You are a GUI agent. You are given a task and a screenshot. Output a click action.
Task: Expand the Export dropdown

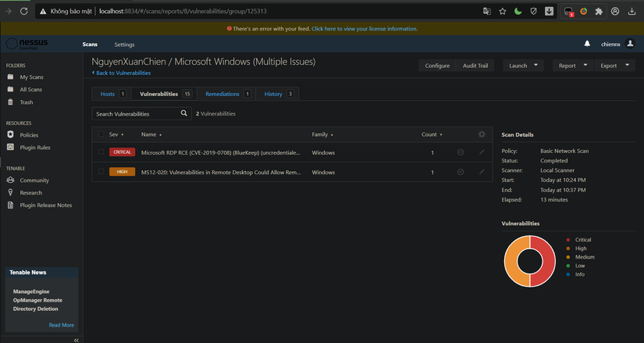tap(614, 66)
